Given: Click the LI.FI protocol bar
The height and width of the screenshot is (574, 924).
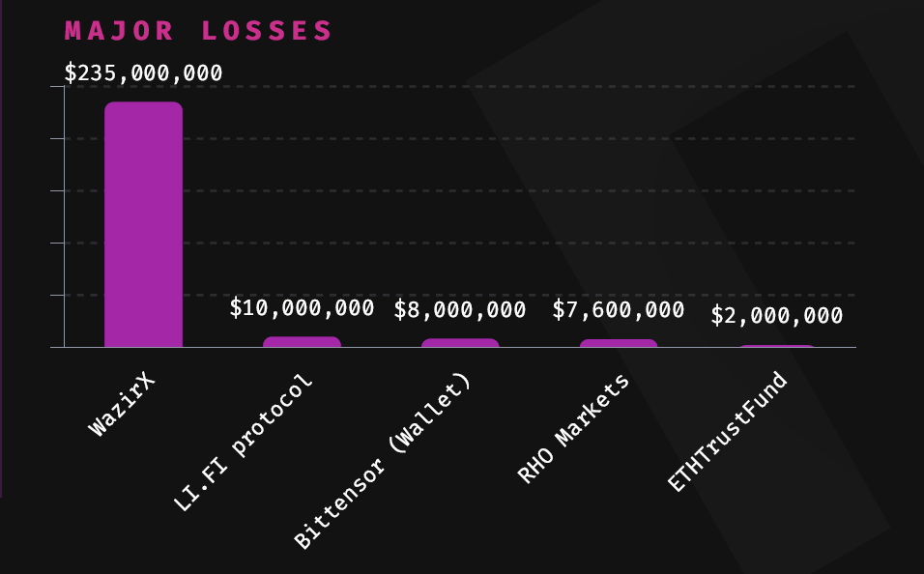Looking at the screenshot, I should click(302, 341).
